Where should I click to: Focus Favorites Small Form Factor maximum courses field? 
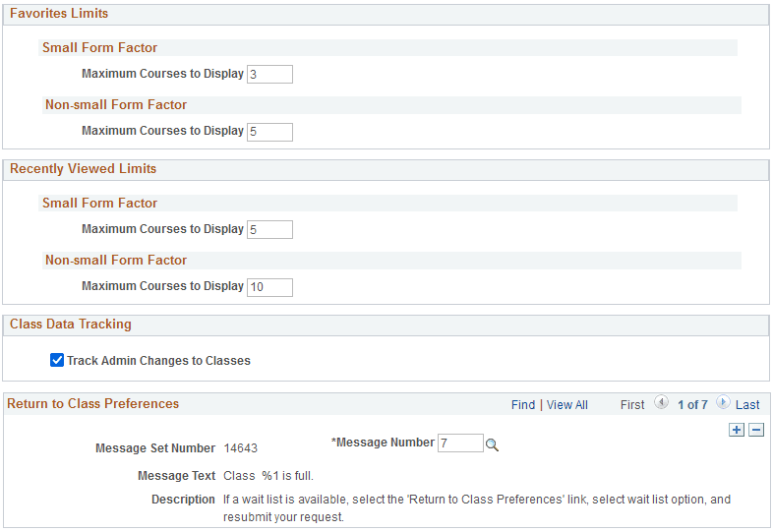(269, 74)
